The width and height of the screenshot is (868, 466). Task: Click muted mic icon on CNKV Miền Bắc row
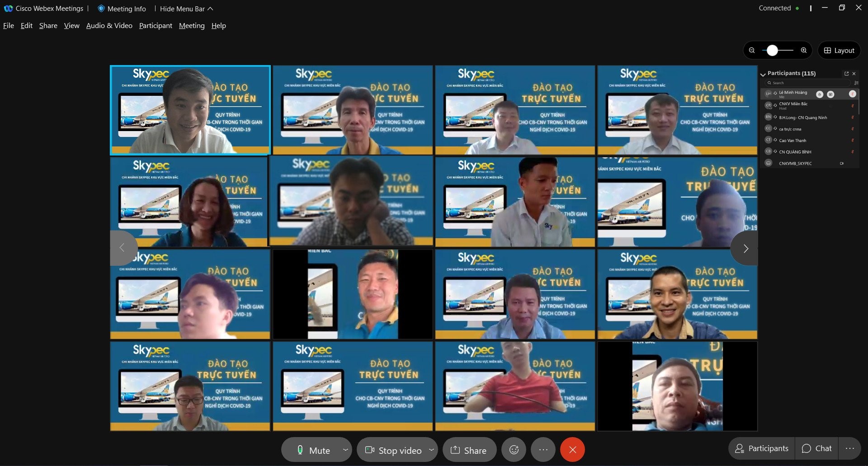click(x=853, y=106)
